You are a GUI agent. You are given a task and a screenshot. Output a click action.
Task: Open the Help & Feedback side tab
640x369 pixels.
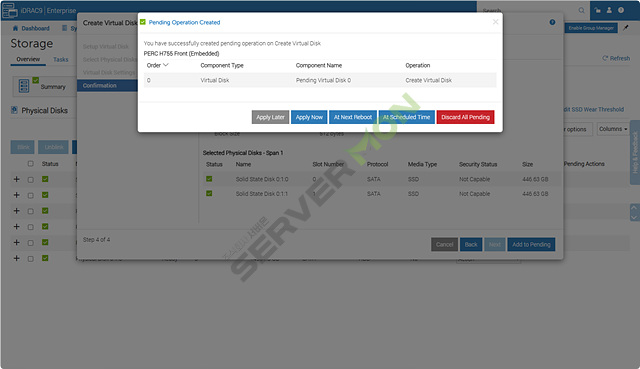click(635, 153)
